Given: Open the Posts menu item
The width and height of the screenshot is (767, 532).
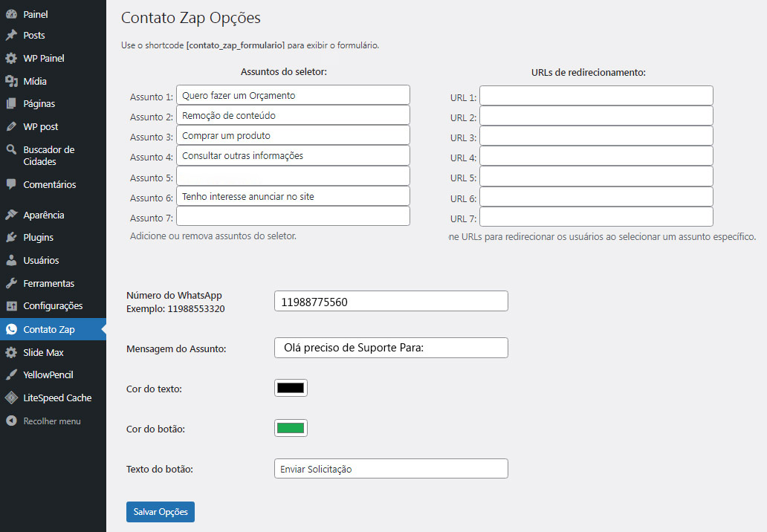Looking at the screenshot, I should click(x=53, y=35).
